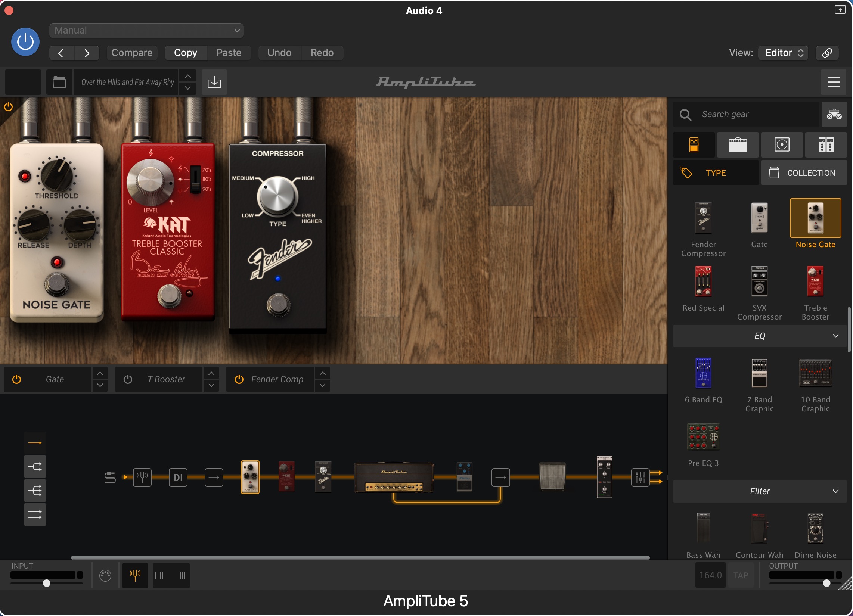Click into the Search gear field

[x=746, y=114]
